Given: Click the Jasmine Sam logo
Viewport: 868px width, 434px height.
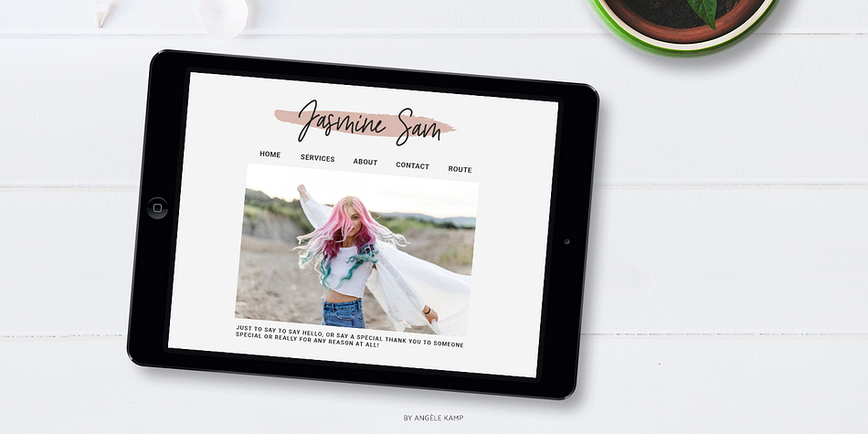Looking at the screenshot, I should [x=365, y=123].
